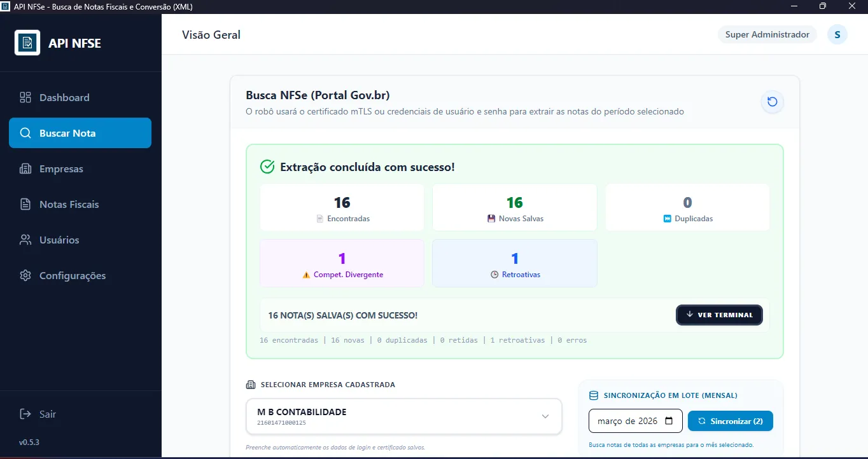Click the Buscar Nota magnifier icon
The width and height of the screenshot is (868, 459).
tap(25, 133)
